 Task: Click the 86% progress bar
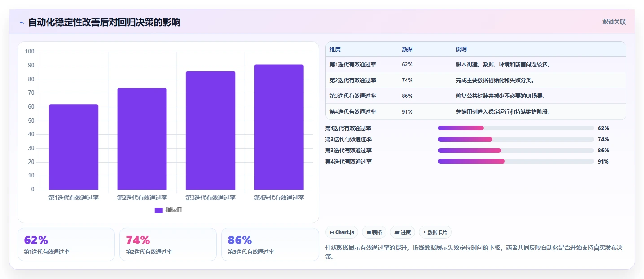pos(516,151)
